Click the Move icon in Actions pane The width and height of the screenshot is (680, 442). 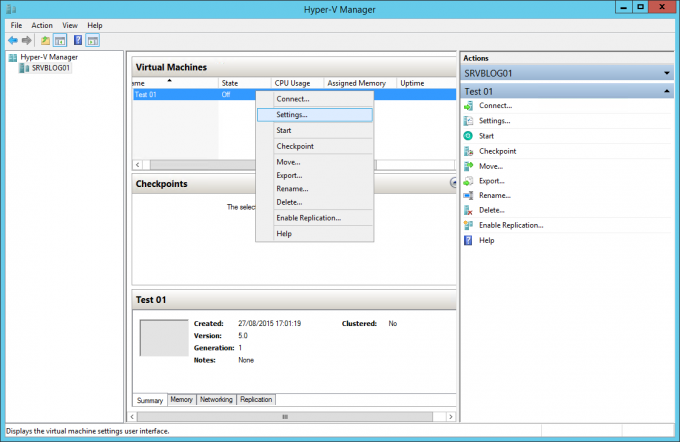click(x=468, y=165)
